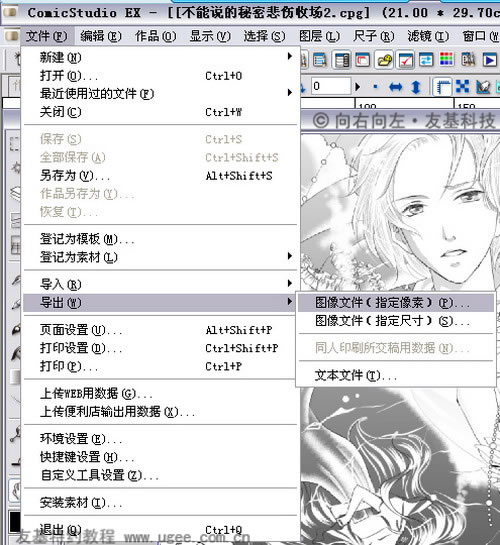Click the yellow duck-shaped icon in toolbar
The image size is (500, 545).
(384, 60)
